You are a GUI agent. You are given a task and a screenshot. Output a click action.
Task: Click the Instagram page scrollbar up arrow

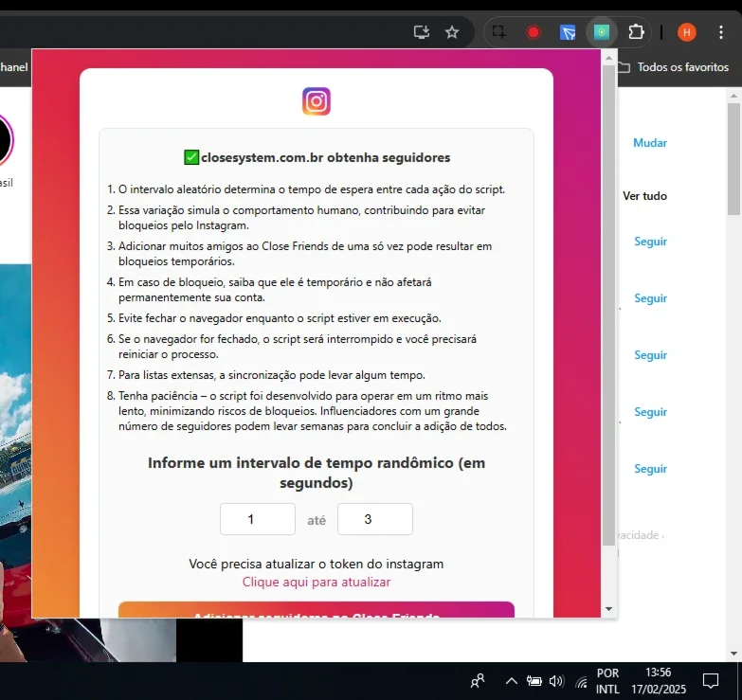tap(733, 96)
